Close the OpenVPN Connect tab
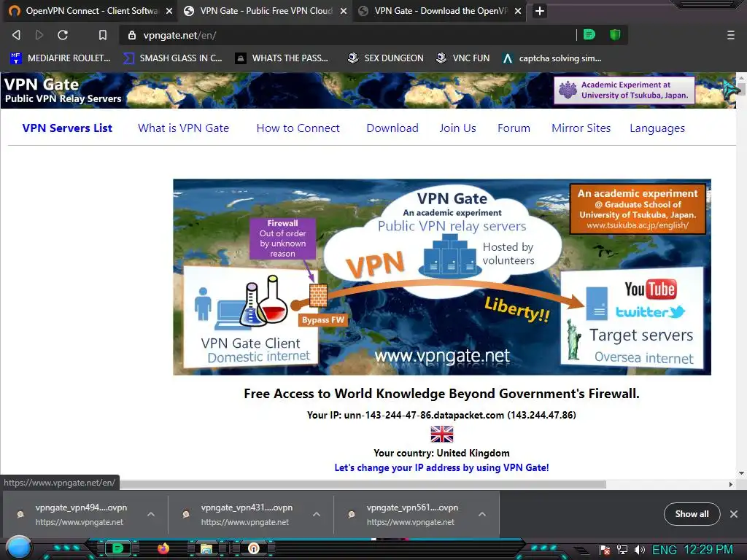 point(169,11)
